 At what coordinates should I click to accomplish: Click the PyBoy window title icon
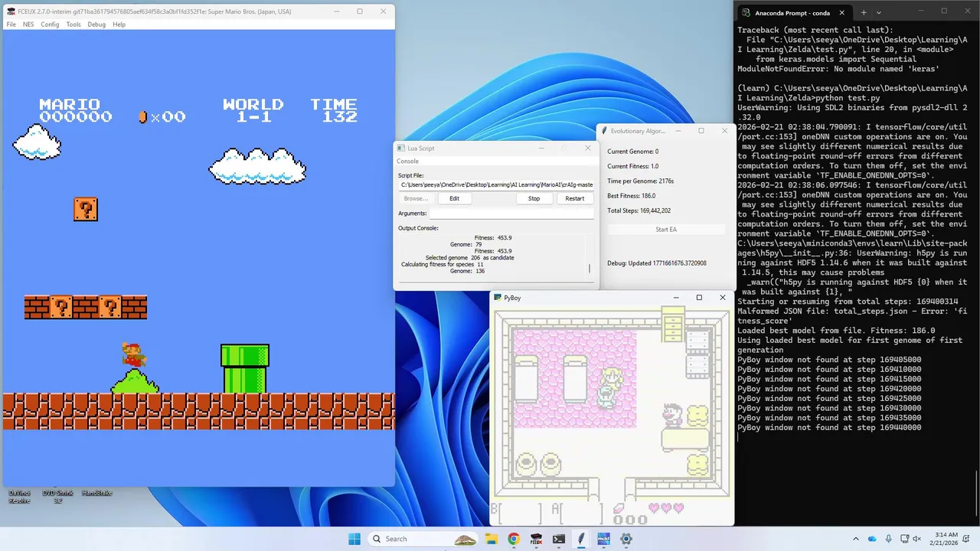click(498, 298)
